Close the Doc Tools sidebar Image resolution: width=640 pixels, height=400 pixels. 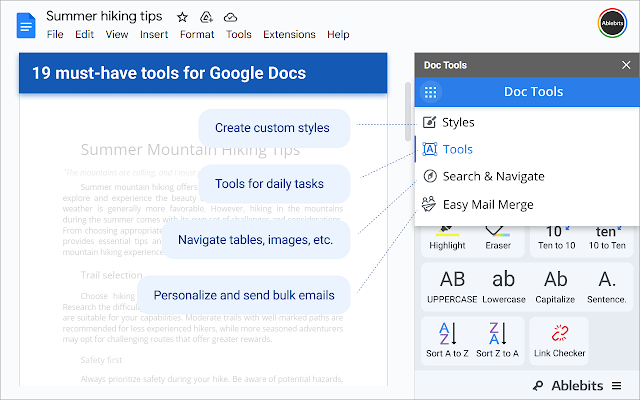[x=626, y=65]
